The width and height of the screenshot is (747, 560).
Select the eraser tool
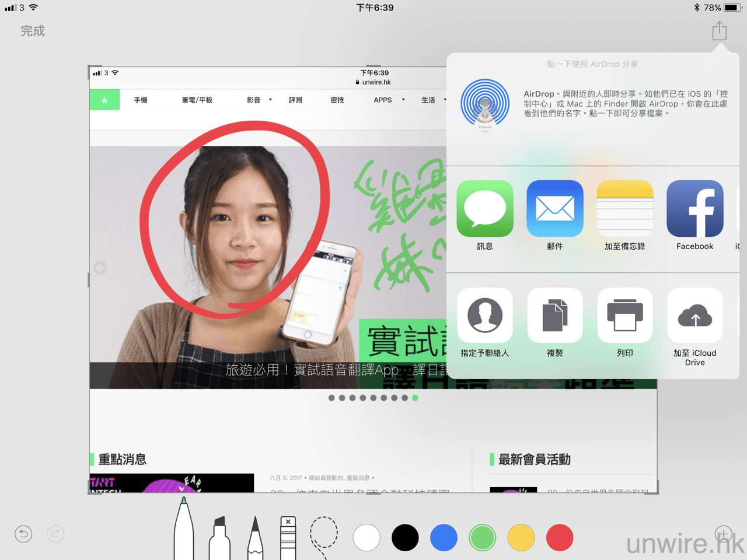[x=288, y=537]
